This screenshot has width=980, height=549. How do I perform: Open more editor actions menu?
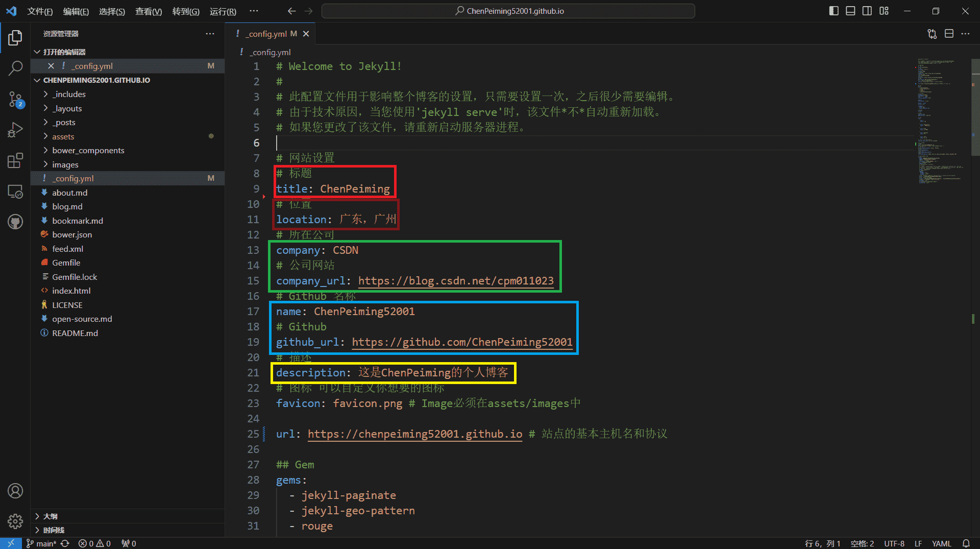[965, 34]
